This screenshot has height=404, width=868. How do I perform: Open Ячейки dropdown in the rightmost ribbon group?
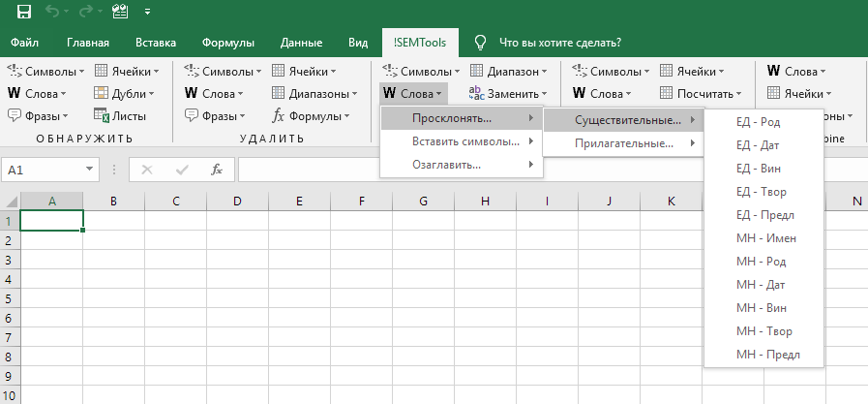point(801,94)
